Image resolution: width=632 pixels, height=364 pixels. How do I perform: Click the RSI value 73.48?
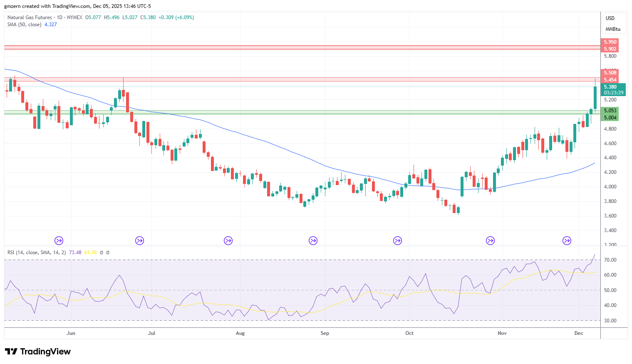(75, 253)
